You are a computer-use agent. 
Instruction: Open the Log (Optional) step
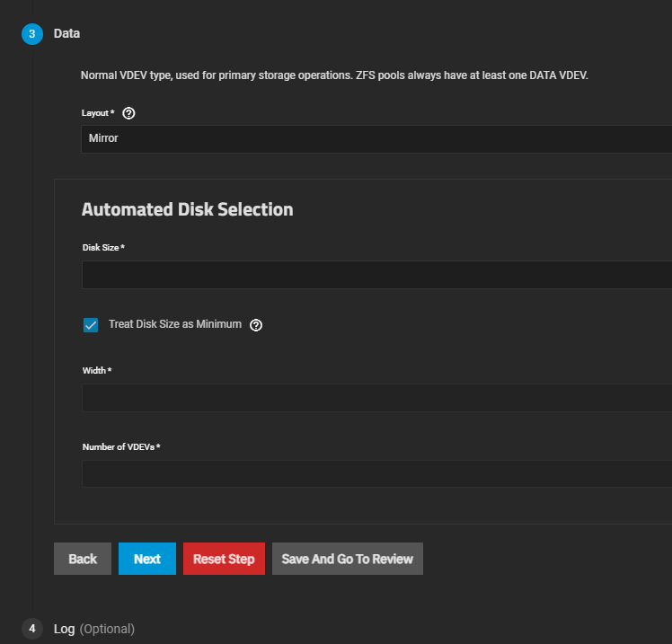coord(93,629)
